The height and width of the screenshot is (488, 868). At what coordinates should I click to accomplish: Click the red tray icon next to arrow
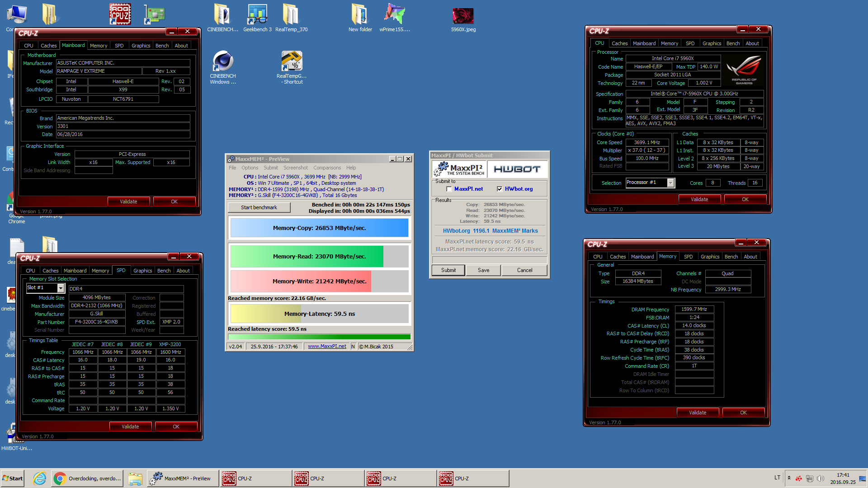click(799, 478)
